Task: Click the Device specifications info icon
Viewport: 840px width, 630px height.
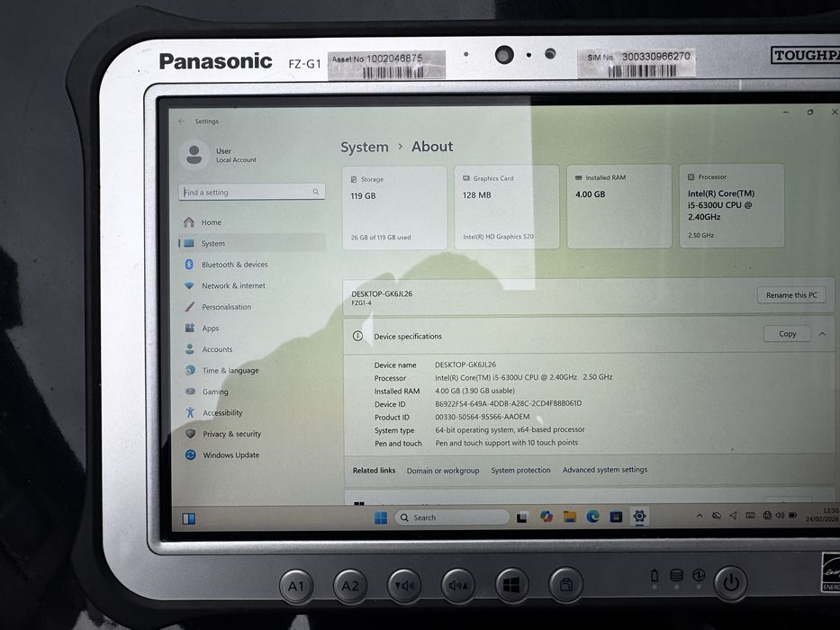Action: pos(357,336)
